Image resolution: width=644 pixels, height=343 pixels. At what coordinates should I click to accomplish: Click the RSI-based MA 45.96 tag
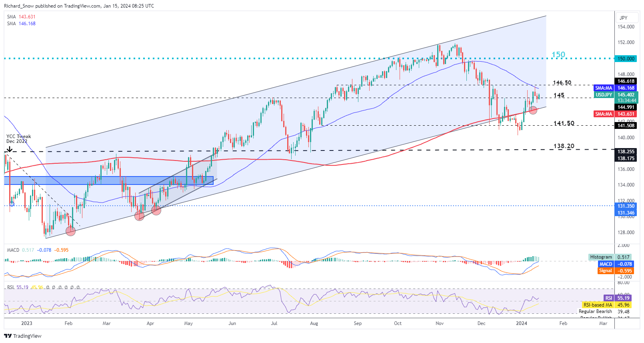click(607, 305)
